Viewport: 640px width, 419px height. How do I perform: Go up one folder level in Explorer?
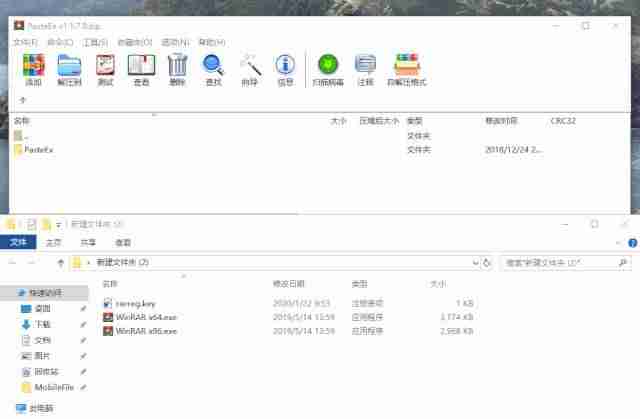coord(61,262)
